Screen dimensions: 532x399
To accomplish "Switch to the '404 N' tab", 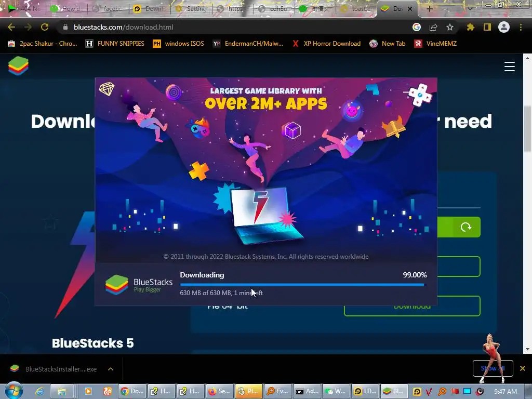I will click(25, 9).
